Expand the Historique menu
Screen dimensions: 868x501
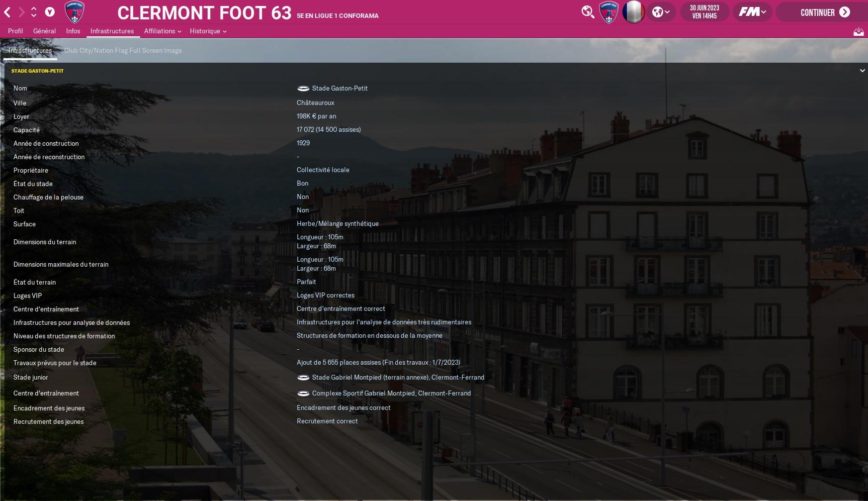point(208,31)
